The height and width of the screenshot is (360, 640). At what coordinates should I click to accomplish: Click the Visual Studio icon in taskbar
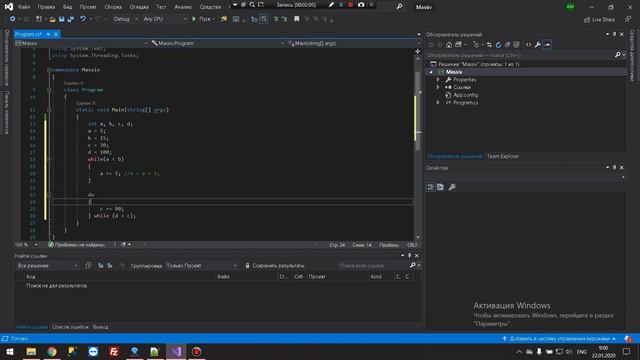tap(176, 351)
